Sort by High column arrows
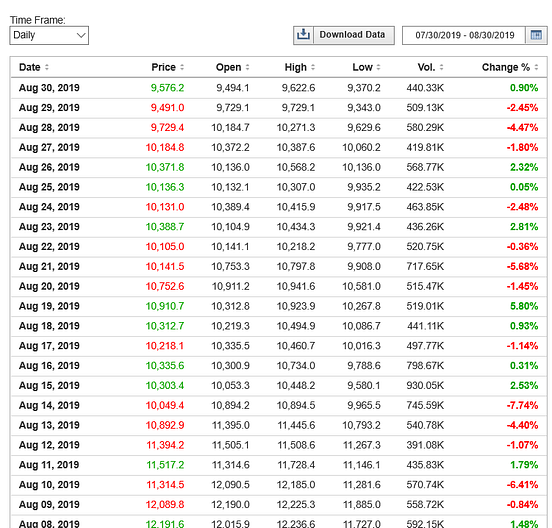 coord(313,67)
